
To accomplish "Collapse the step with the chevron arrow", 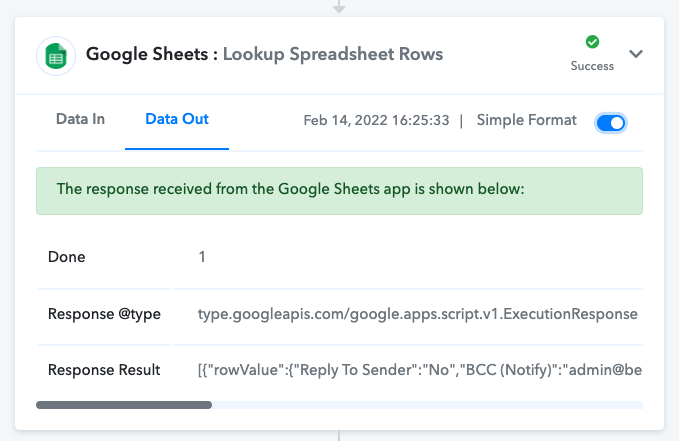I will [636, 54].
